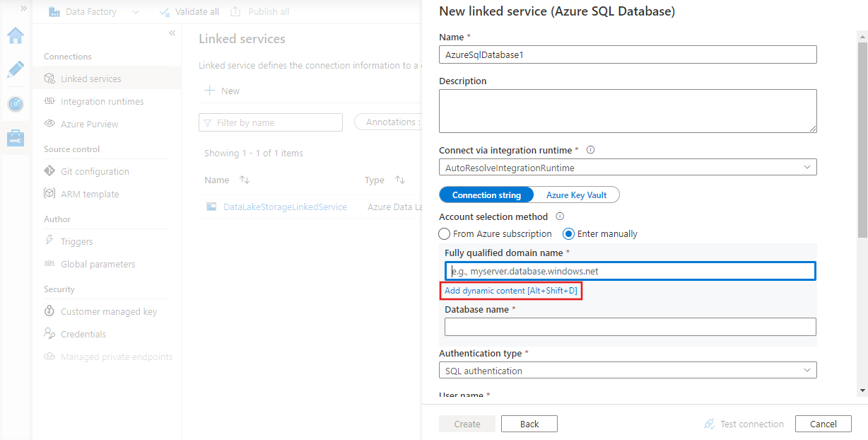Click the Test connection plug icon
Viewport: 868px width, 440px height.
point(709,423)
